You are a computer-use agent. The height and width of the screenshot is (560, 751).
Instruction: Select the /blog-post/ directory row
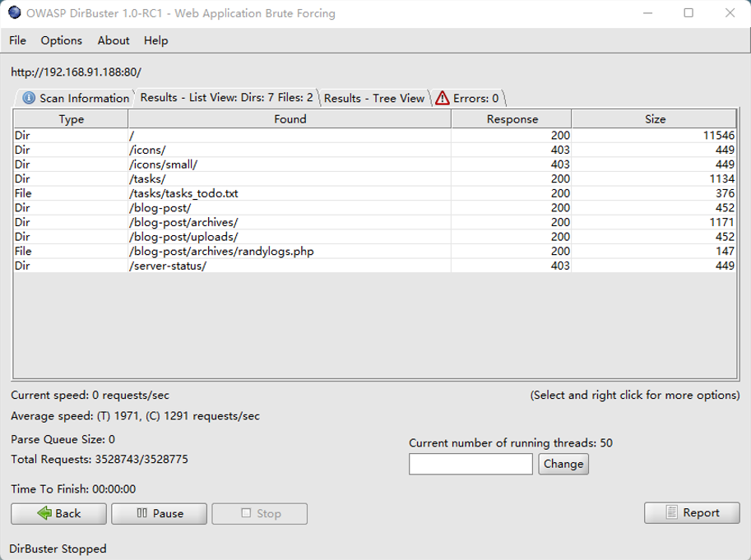[374, 208]
